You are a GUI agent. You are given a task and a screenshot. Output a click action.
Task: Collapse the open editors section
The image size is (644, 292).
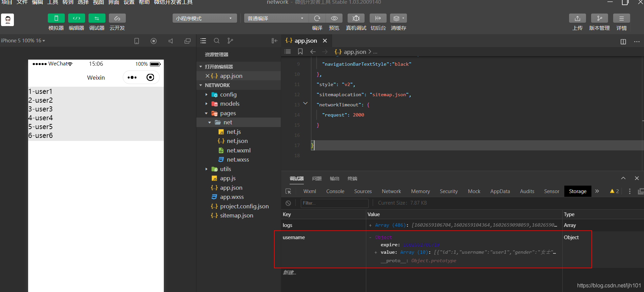201,67
